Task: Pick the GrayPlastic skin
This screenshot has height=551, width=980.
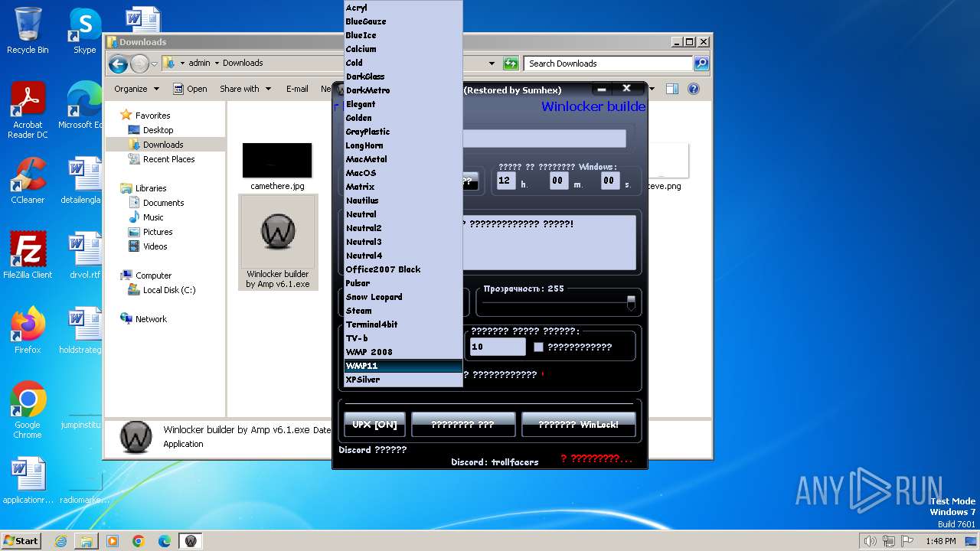Action: 403,132
